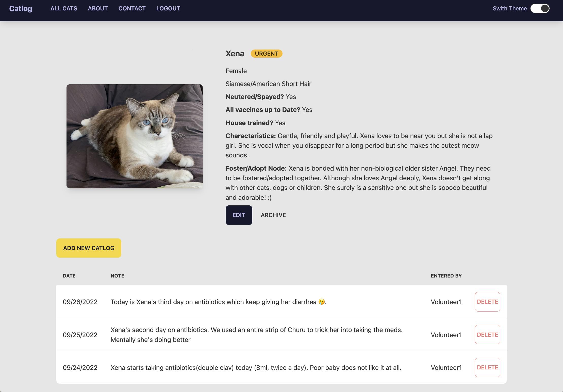Viewport: 563px width, 392px height.
Task: Click the ADD NEW CATLOG yellow button
Action: 89,248
